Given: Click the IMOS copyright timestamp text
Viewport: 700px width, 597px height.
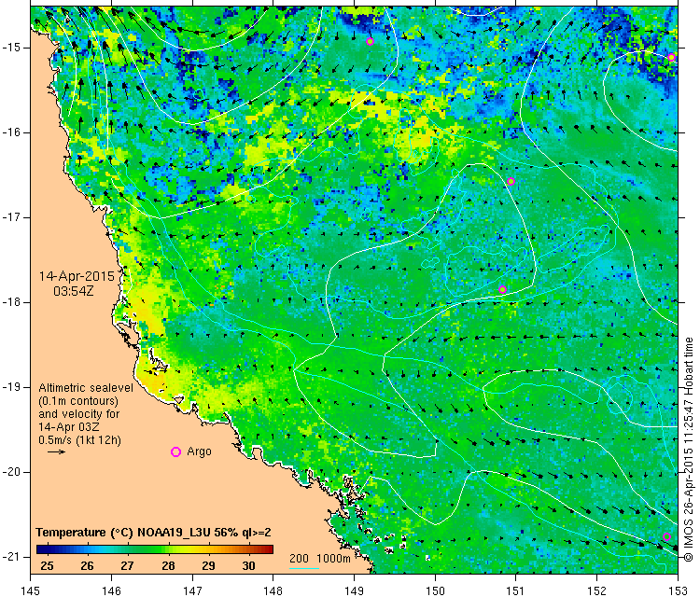Looking at the screenshot, I should pos(689,450).
